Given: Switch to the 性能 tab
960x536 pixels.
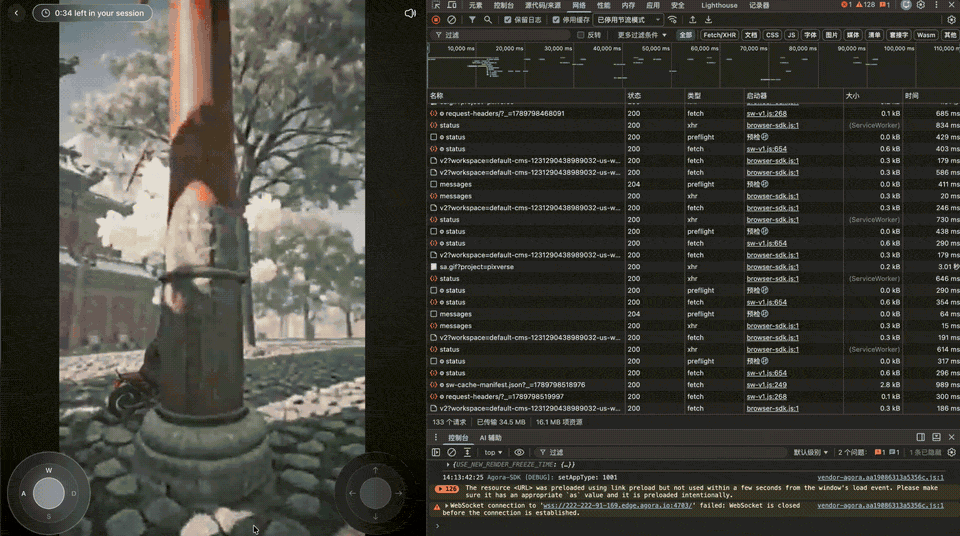Looking at the screenshot, I should (603, 5).
